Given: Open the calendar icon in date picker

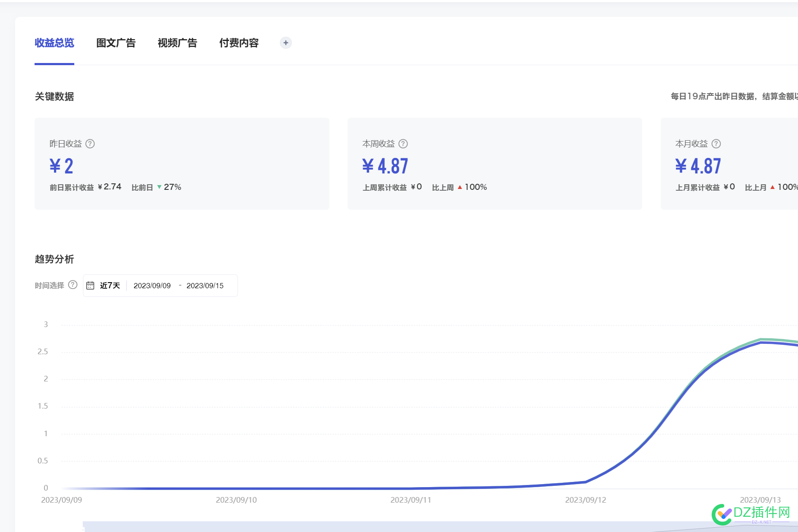Looking at the screenshot, I should tap(90, 286).
